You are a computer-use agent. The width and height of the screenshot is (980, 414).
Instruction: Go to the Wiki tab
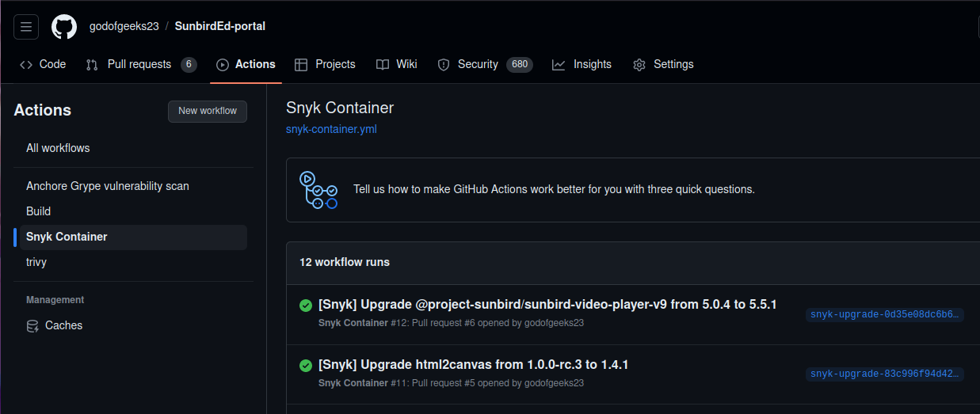pyautogui.click(x=397, y=64)
